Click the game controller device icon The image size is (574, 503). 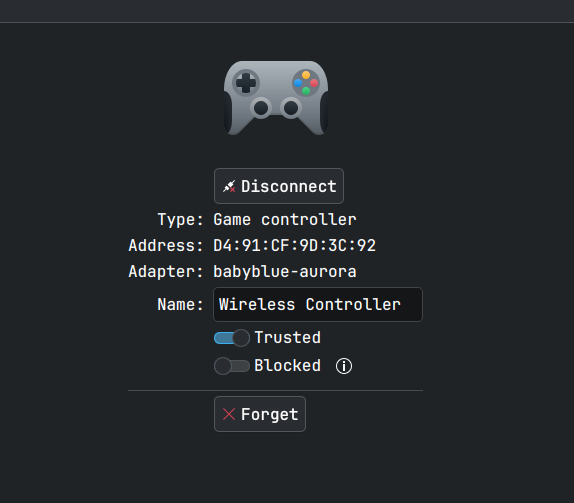[276, 98]
